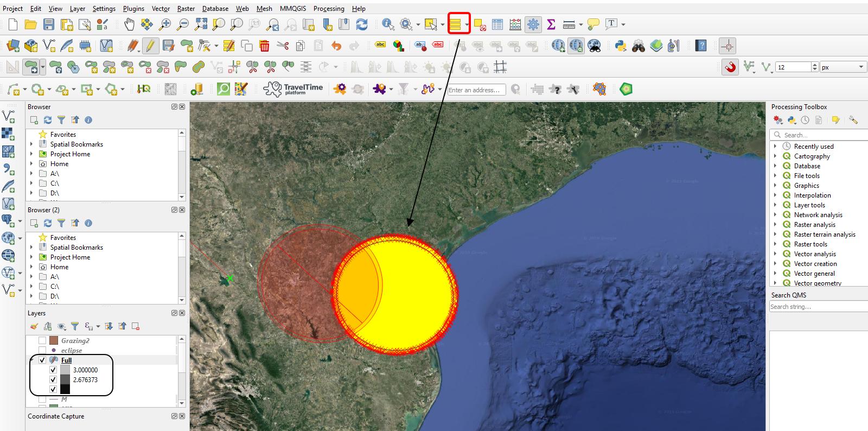The height and width of the screenshot is (431, 868).
Task: Select Network analysis in Processing Toolbox
Action: (x=818, y=214)
